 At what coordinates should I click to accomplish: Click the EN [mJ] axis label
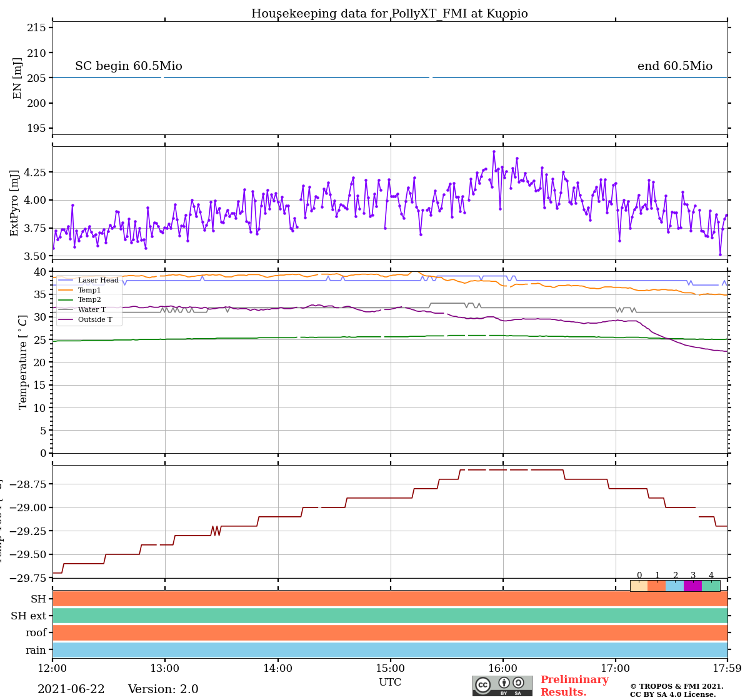(17, 78)
